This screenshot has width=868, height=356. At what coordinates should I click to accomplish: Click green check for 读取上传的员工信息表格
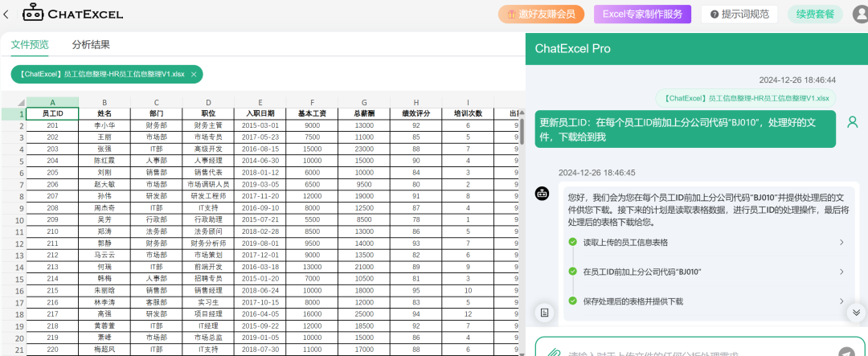click(x=572, y=242)
